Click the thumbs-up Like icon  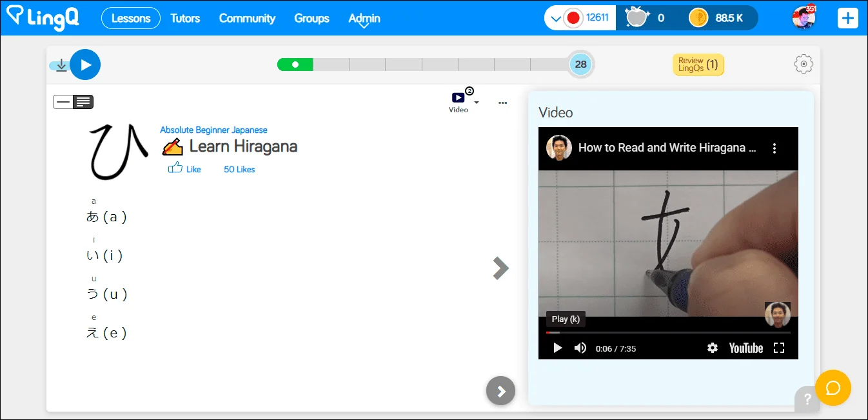coord(175,168)
